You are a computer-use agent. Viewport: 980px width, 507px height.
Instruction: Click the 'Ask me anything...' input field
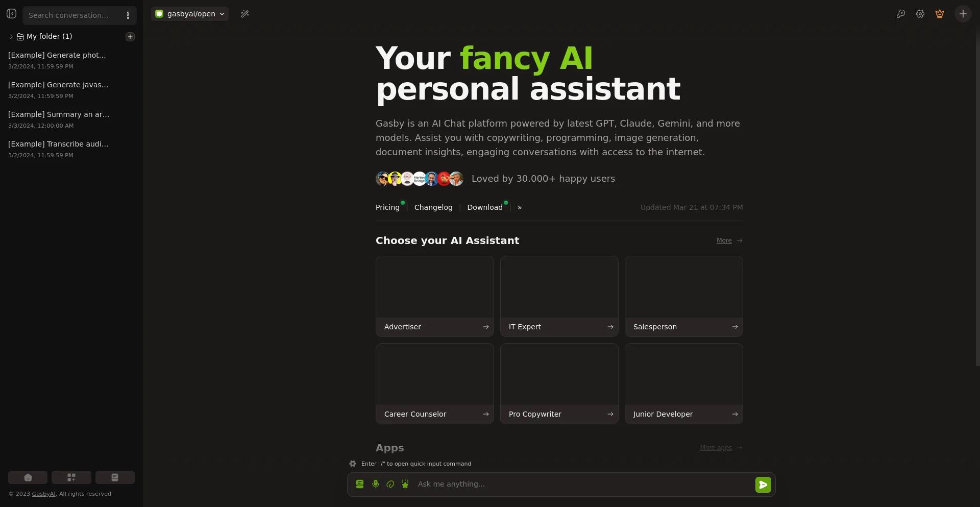[x=583, y=484]
